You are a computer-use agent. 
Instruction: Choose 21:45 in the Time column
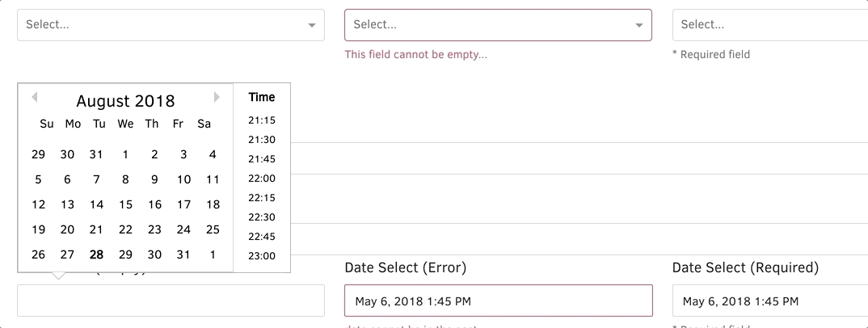(262, 159)
